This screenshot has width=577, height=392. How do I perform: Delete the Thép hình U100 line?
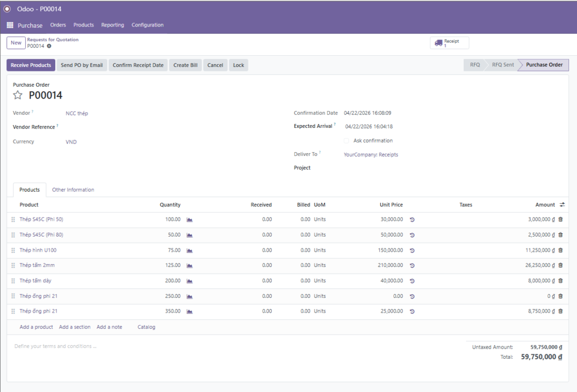point(560,250)
